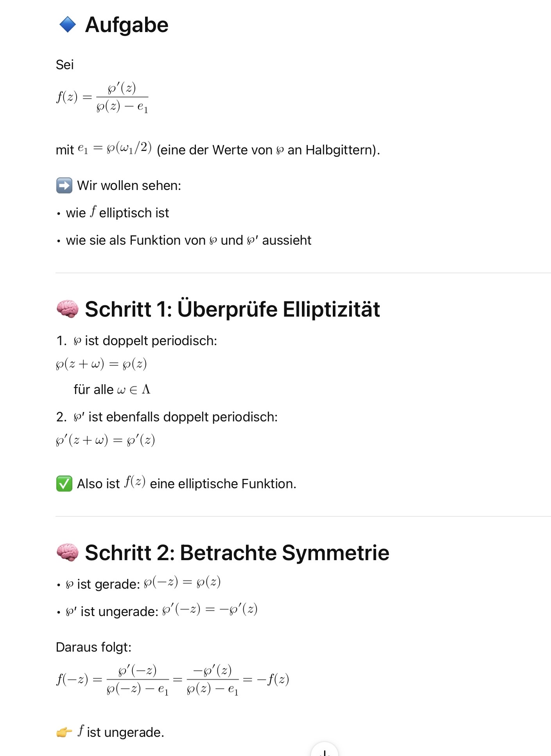The image size is (551, 756).
Task: Click the brain emoji beside Schritt 1
Action: click(67, 309)
